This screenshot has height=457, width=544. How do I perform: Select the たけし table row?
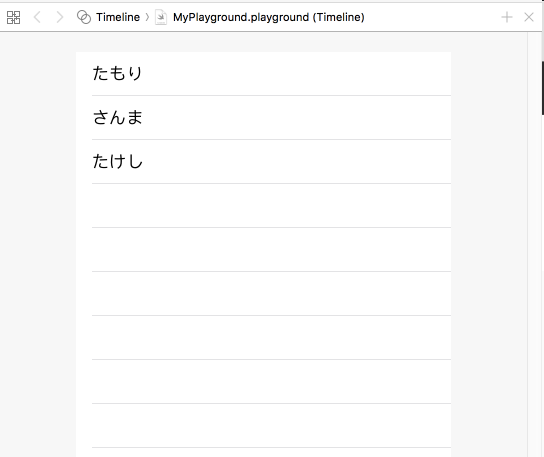pyautogui.click(x=263, y=162)
